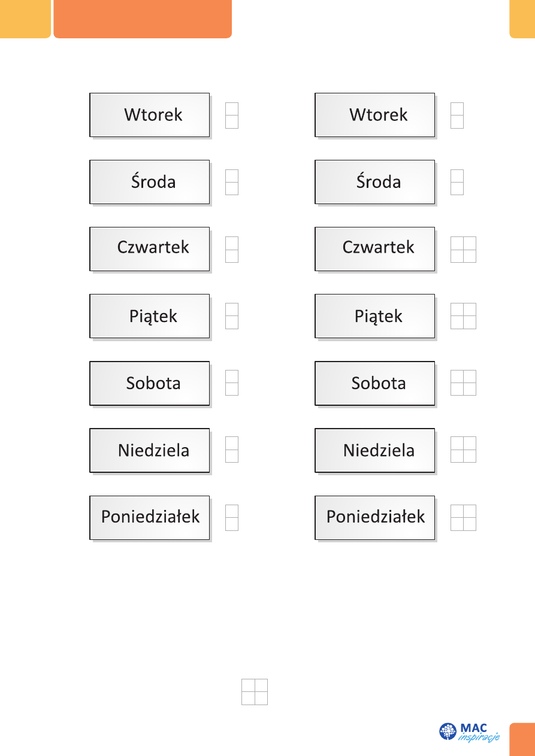The width and height of the screenshot is (535, 756).
Task: Click the right-column Wtorek box
Action: [375, 115]
